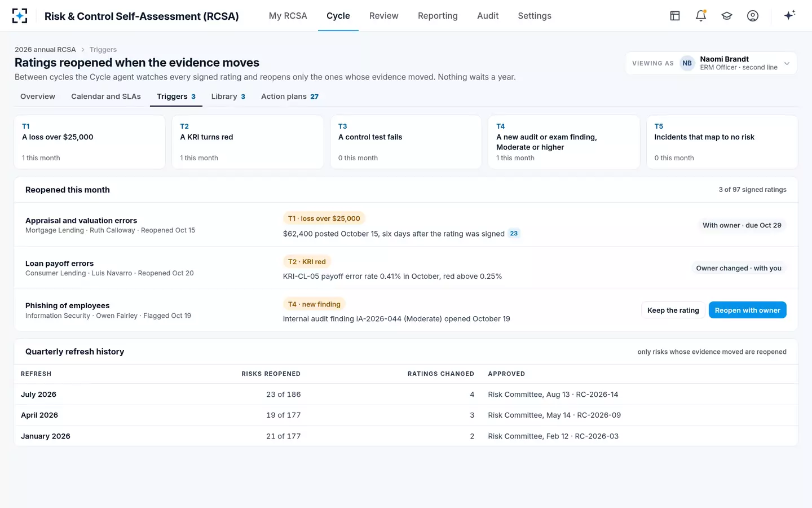Open the T4 new audit finding card
The image size is (812, 508).
click(x=564, y=142)
